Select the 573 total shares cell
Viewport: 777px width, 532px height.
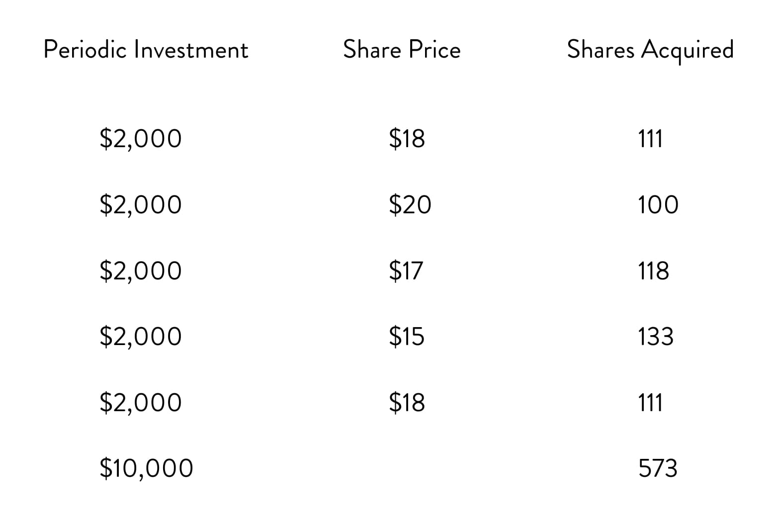click(658, 468)
